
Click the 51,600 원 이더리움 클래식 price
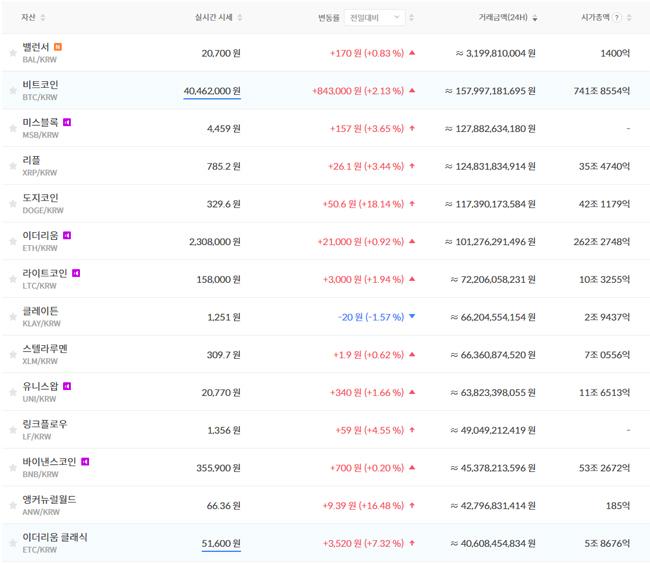220,543
